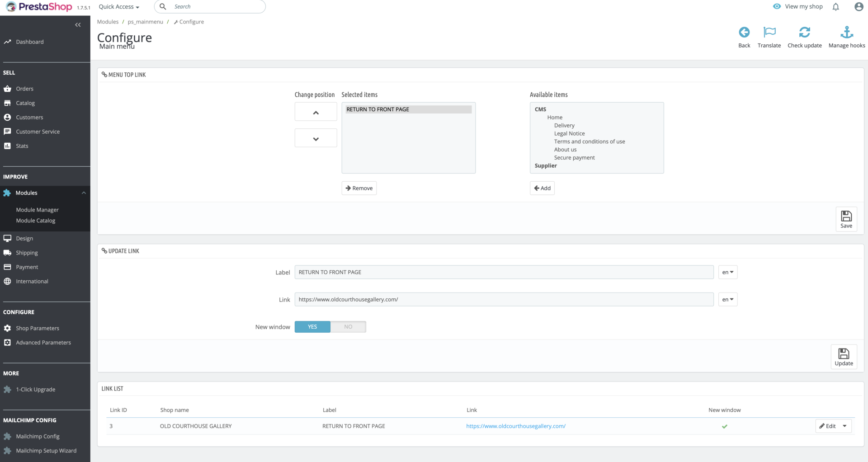The width and height of the screenshot is (868, 462).
Task: Click the Orders basket icon
Action: [x=7, y=89]
